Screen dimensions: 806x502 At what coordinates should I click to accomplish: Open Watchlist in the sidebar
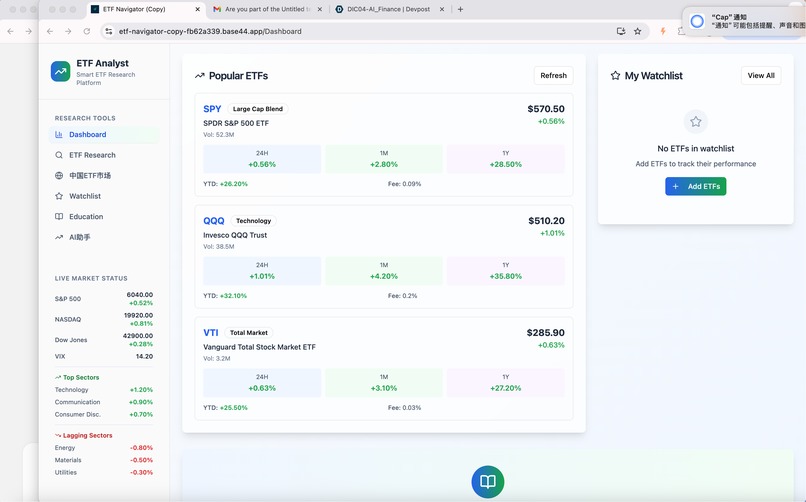104,196
